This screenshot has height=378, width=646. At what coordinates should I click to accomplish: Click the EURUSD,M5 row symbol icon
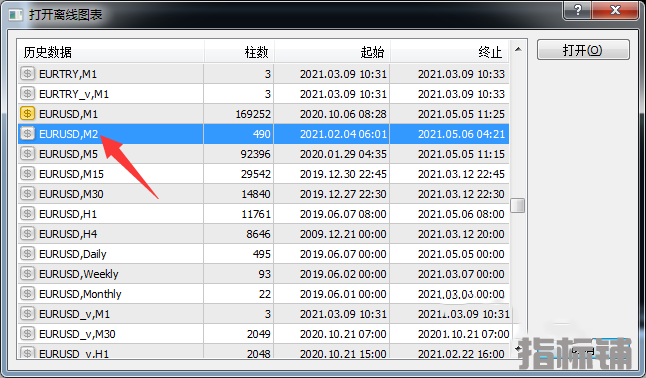pyautogui.click(x=28, y=154)
